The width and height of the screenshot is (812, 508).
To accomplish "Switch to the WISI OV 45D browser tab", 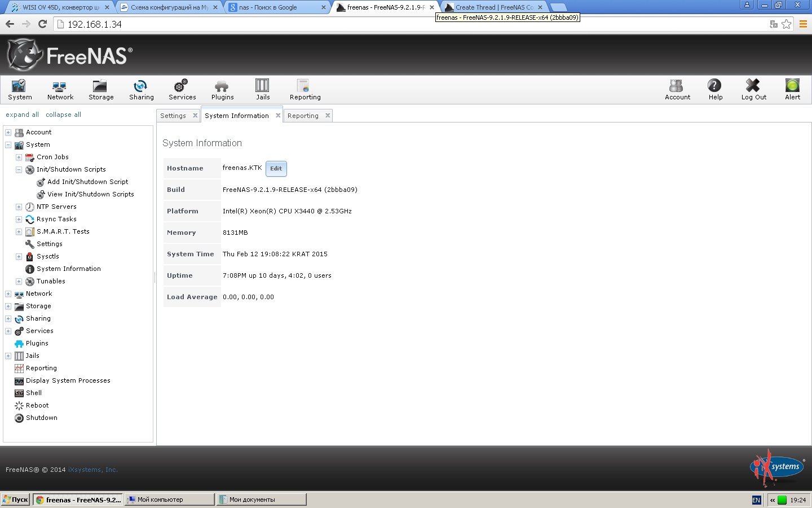I will pos(59,7).
